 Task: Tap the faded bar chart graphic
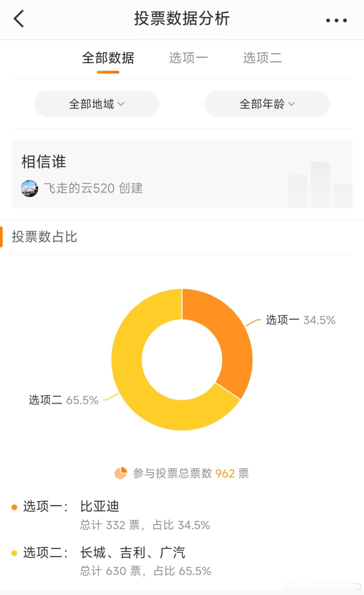pyautogui.click(x=320, y=185)
